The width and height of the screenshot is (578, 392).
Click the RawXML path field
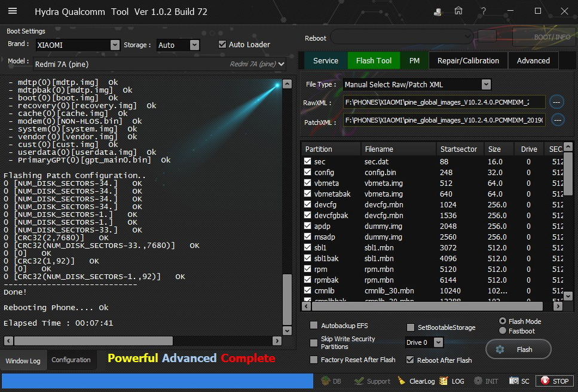pos(444,102)
